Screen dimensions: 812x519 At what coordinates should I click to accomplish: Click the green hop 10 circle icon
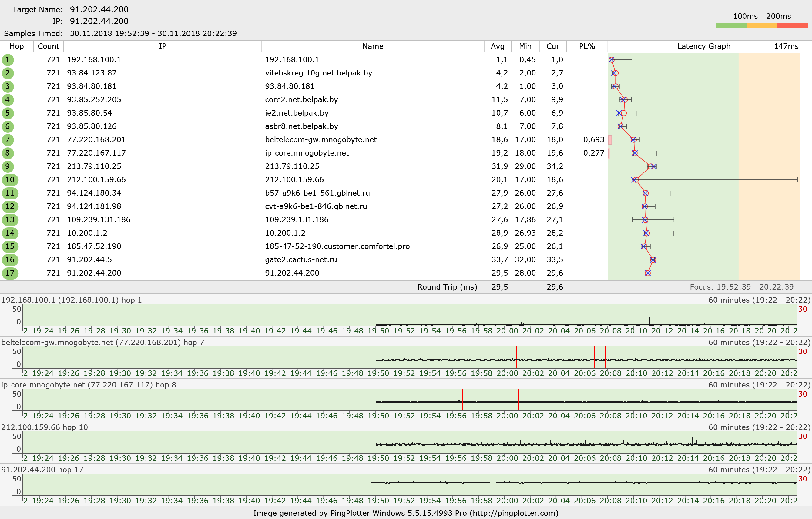pos(10,180)
